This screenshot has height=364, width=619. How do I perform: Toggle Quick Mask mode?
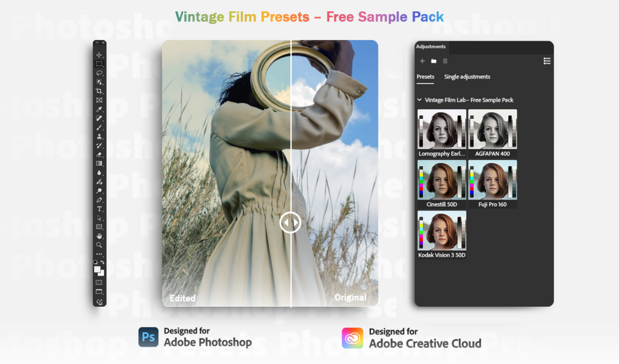99,282
